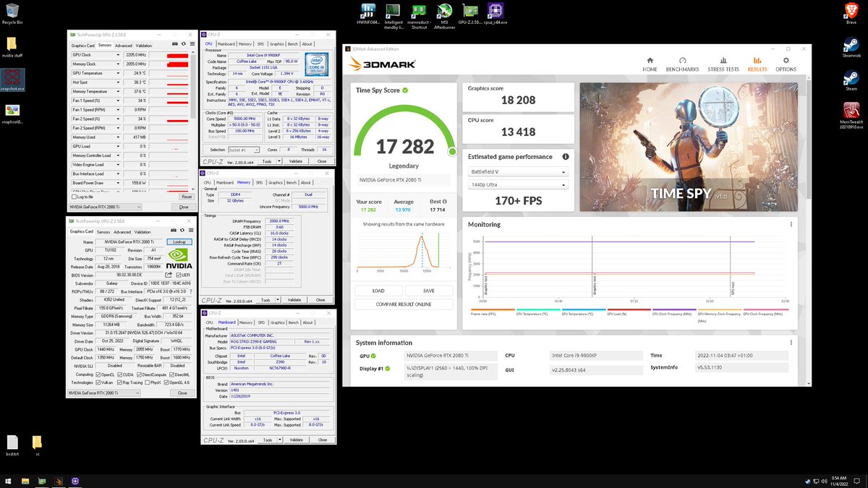The image size is (868, 488).
Task: Select the Brave browser desktop icon
Action: 851,13
